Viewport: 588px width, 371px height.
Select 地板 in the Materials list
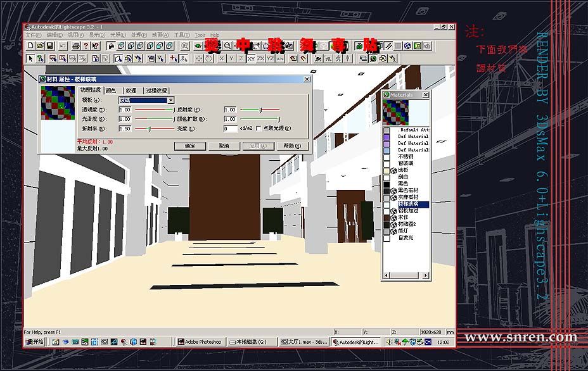pos(403,170)
